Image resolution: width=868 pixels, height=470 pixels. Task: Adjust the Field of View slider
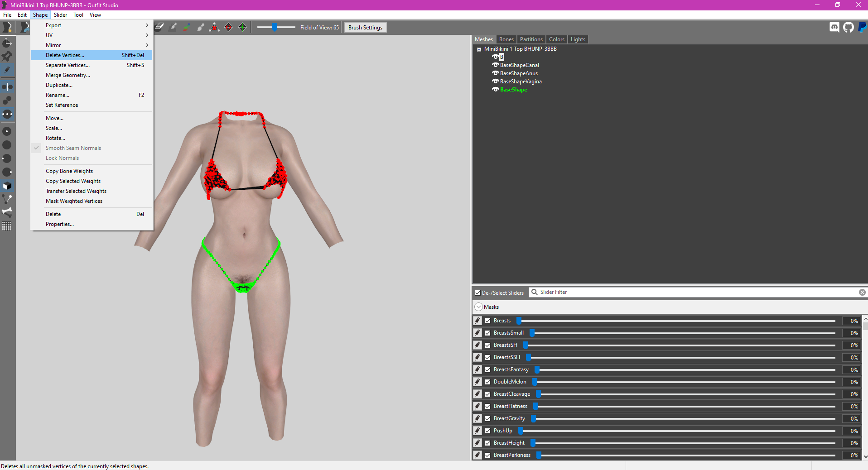(275, 27)
